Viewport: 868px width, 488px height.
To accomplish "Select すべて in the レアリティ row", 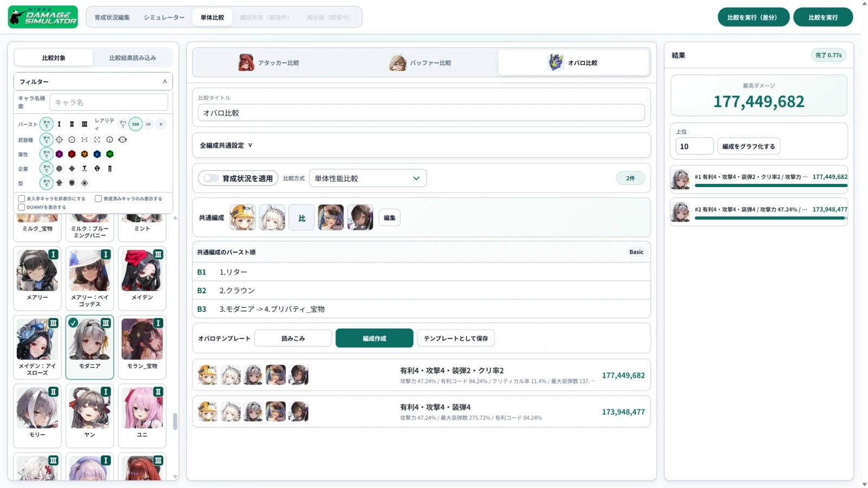I will coord(123,124).
